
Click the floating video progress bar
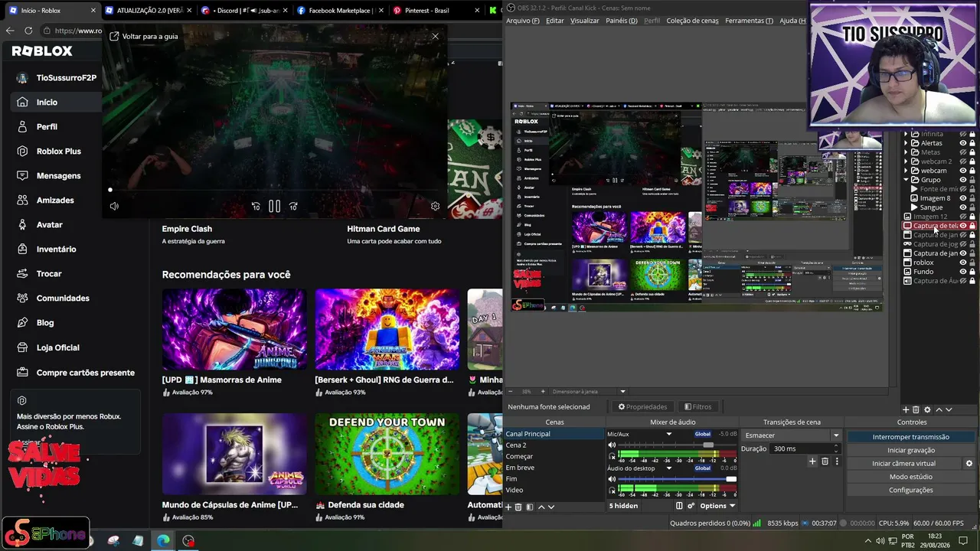274,190
